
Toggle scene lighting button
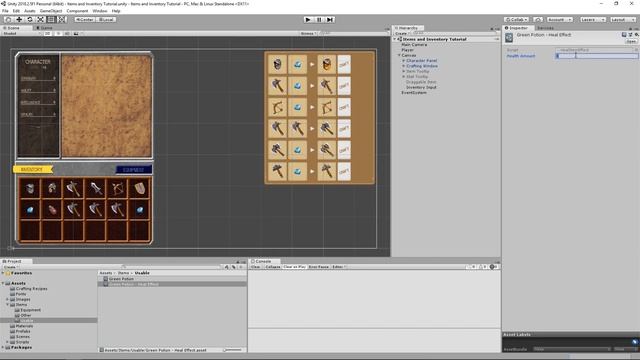pos(58,33)
